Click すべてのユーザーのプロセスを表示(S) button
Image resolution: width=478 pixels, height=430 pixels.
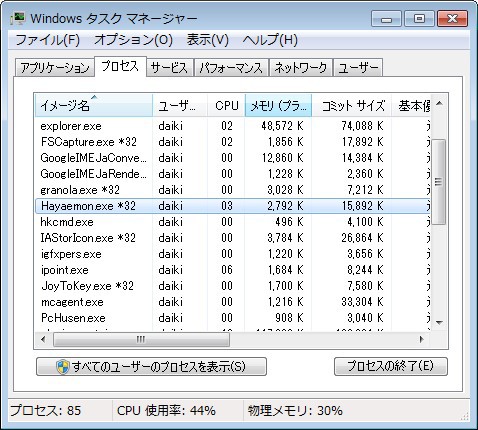[151, 367]
